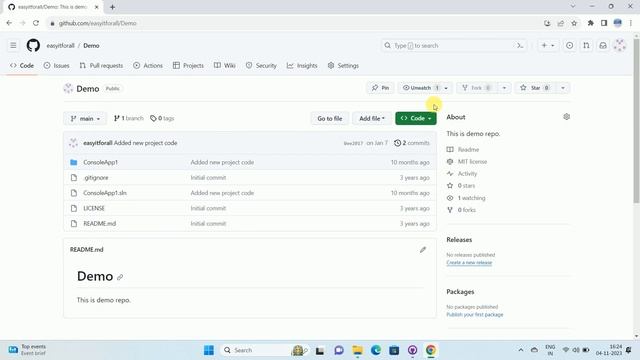
Task: Expand the Star lists arrow
Action: [x=563, y=88]
